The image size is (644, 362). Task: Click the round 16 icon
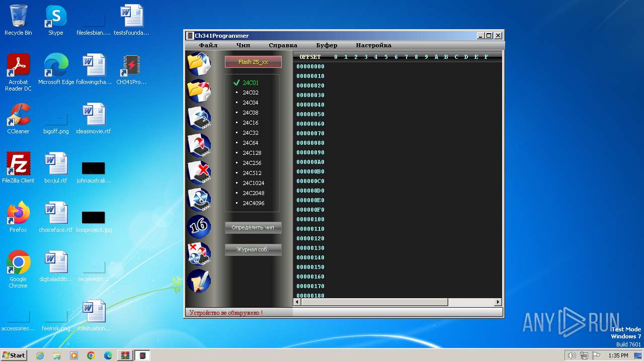tap(199, 227)
